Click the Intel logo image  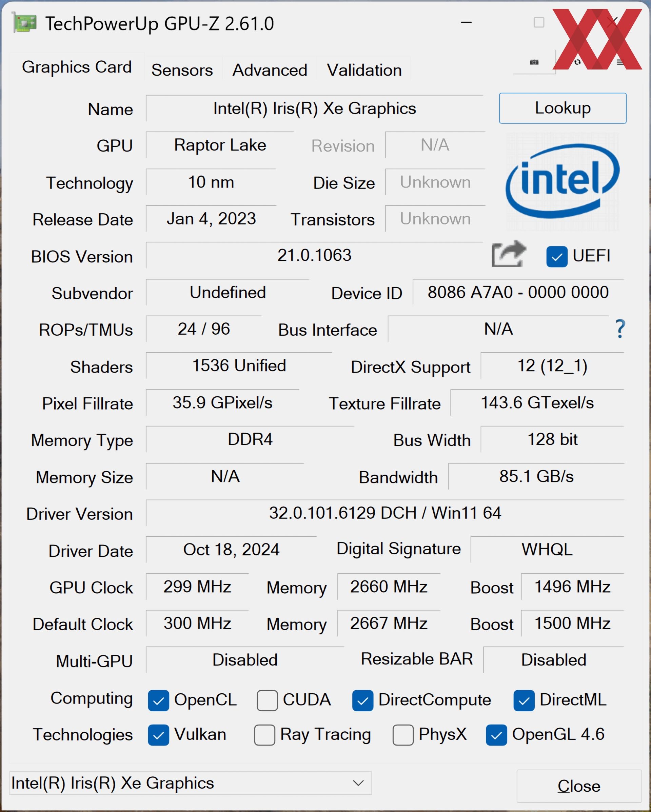click(562, 181)
